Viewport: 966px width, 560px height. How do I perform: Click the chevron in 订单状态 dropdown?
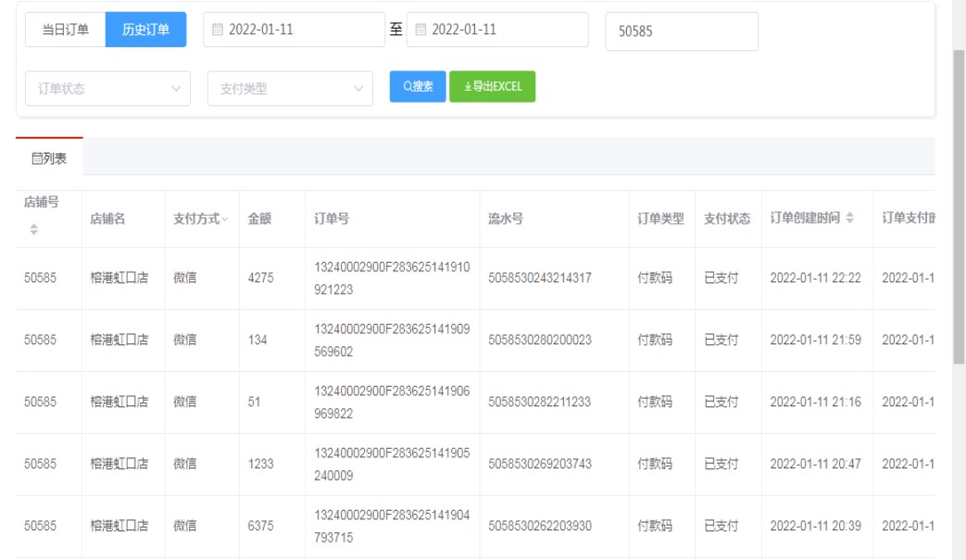(x=176, y=90)
